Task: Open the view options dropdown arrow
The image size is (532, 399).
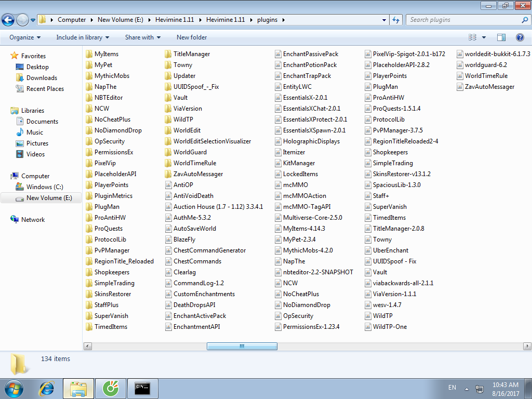Action: (484, 37)
